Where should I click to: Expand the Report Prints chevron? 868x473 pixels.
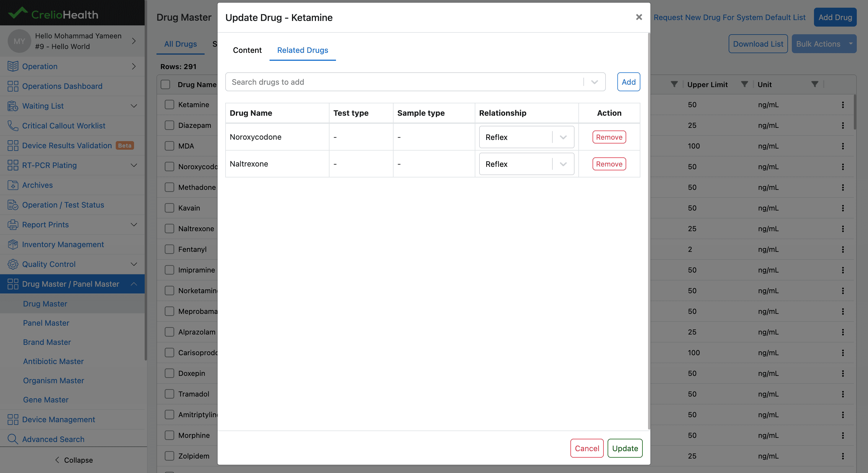coord(134,225)
